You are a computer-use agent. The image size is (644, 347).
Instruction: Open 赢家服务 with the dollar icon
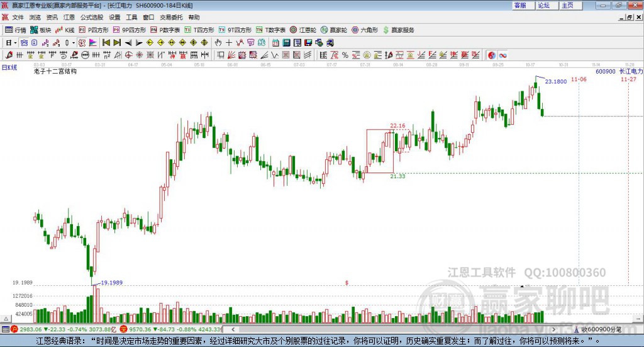398,30
